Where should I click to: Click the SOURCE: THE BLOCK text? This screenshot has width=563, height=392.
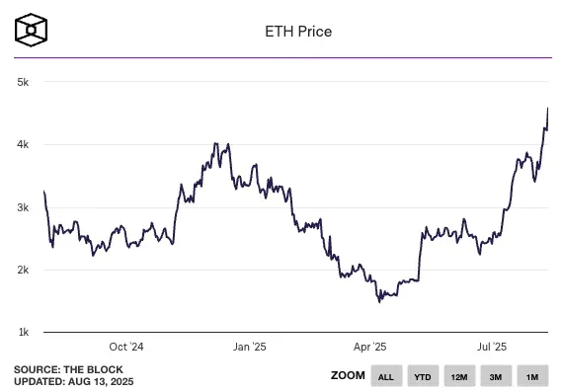coord(68,369)
